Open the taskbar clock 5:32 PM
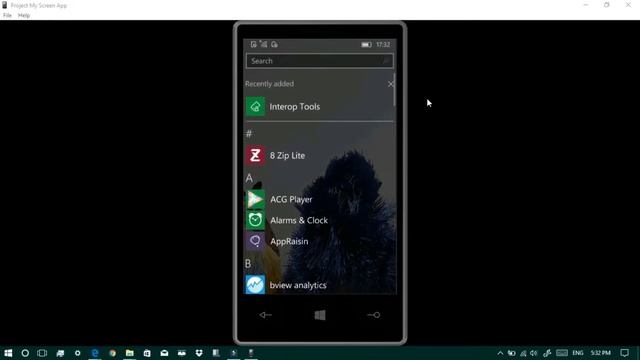This screenshot has width=640, height=360. pos(601,353)
